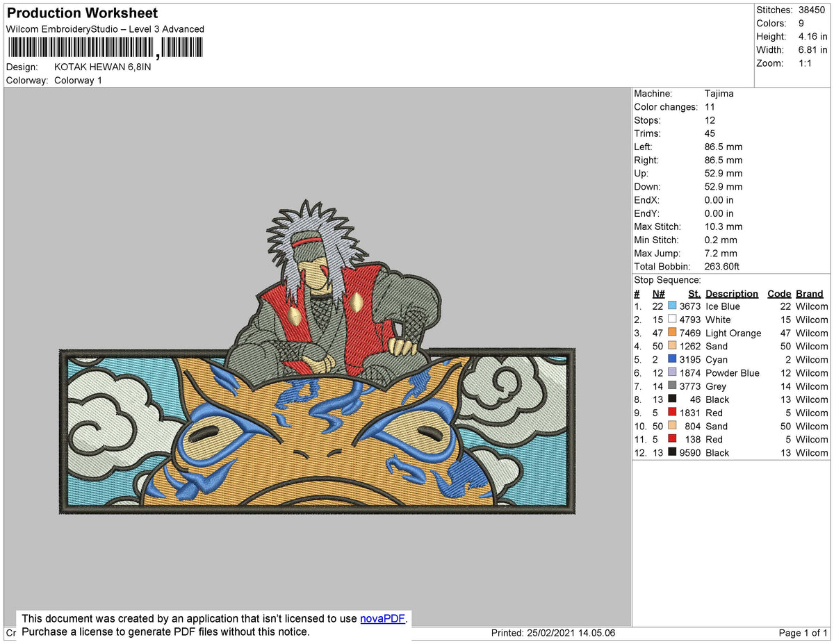Select the Red swatch in stop row 9
Image resolution: width=834 pixels, height=644 pixels.
(x=673, y=413)
